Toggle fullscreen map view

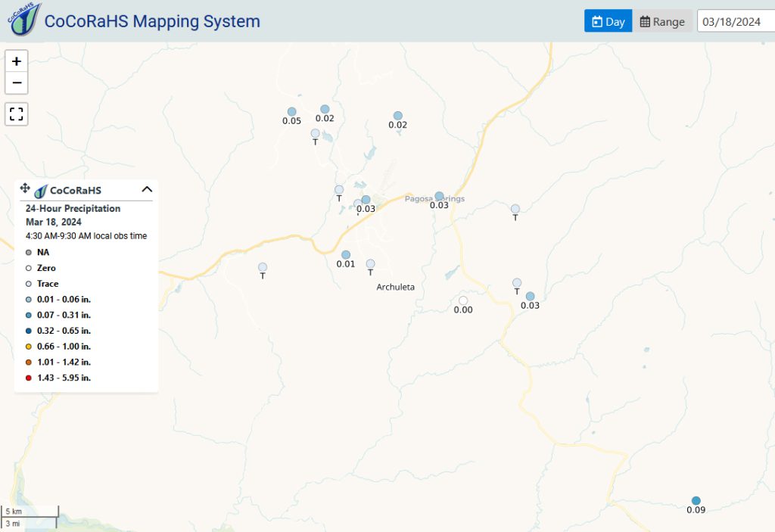(x=17, y=114)
